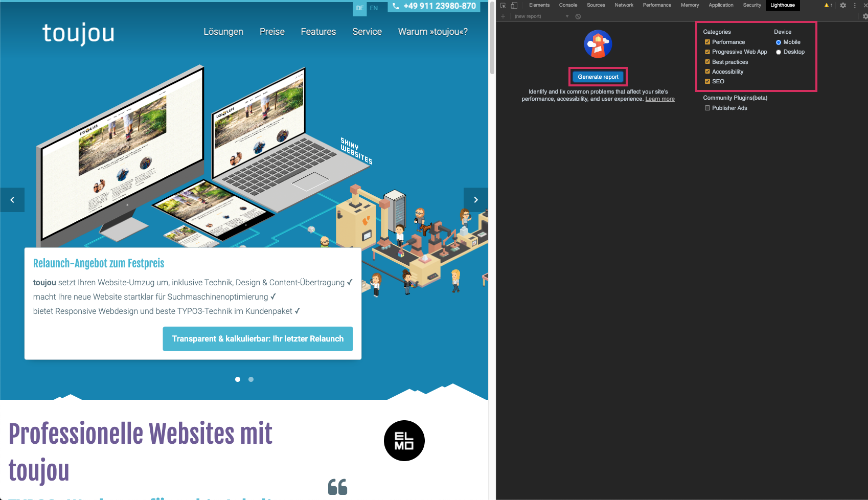Click the Community Plugins(beta) label
This screenshot has width=868, height=500.
tap(735, 98)
